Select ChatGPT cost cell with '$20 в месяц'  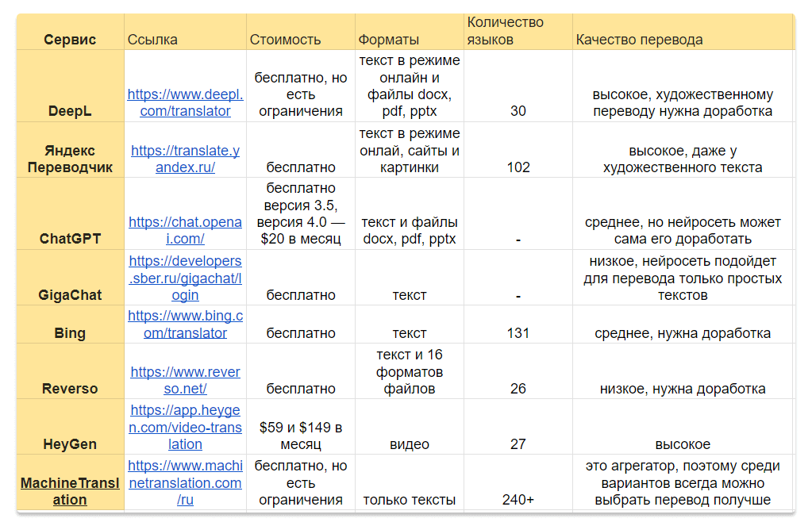coord(301,214)
